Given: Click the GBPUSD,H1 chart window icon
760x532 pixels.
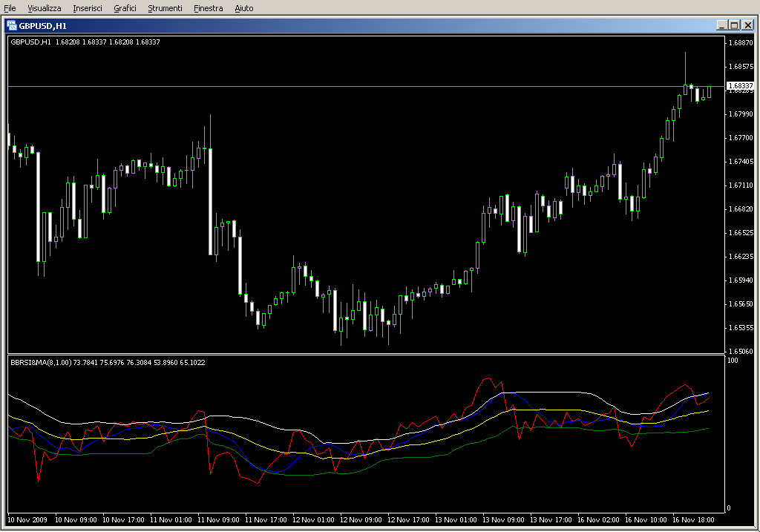Looking at the screenshot, I should coord(12,26).
